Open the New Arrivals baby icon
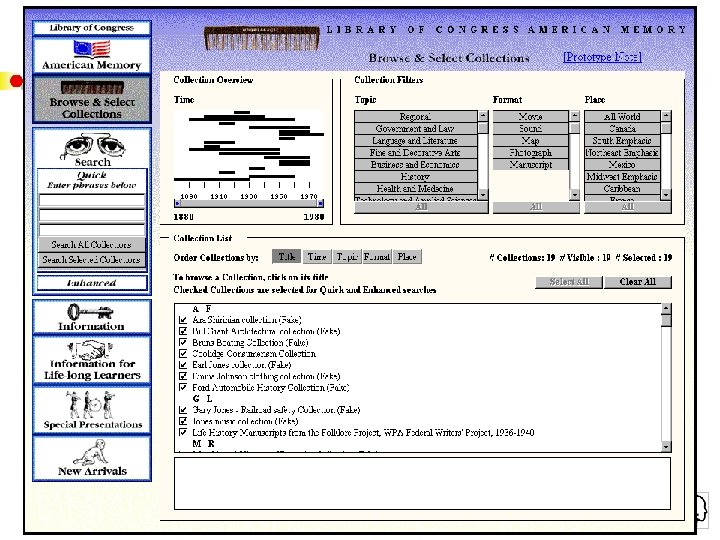This screenshot has width=720, height=540. pos(90,452)
